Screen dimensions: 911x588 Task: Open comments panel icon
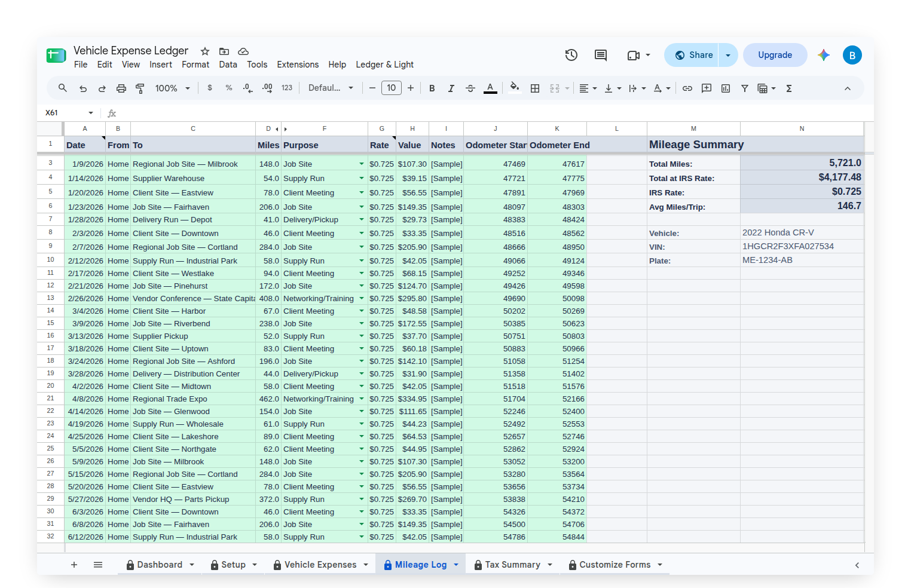click(601, 55)
